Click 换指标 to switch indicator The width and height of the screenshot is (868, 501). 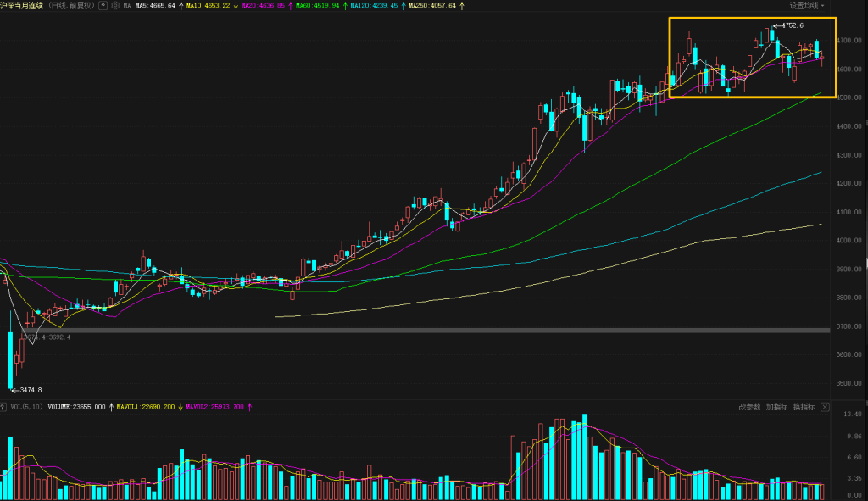[x=804, y=407]
